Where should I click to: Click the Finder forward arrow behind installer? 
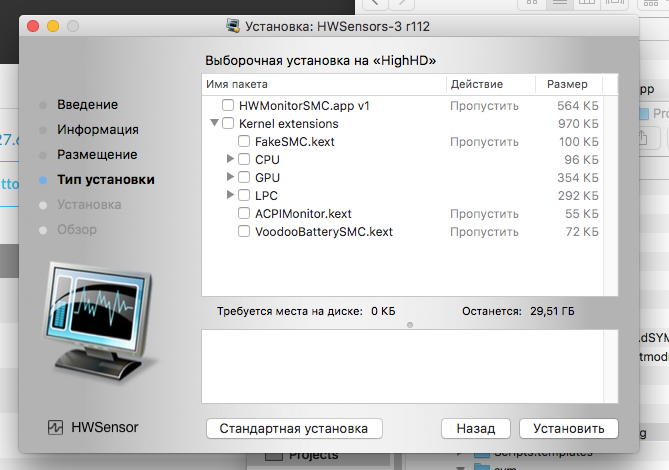click(402, 3)
